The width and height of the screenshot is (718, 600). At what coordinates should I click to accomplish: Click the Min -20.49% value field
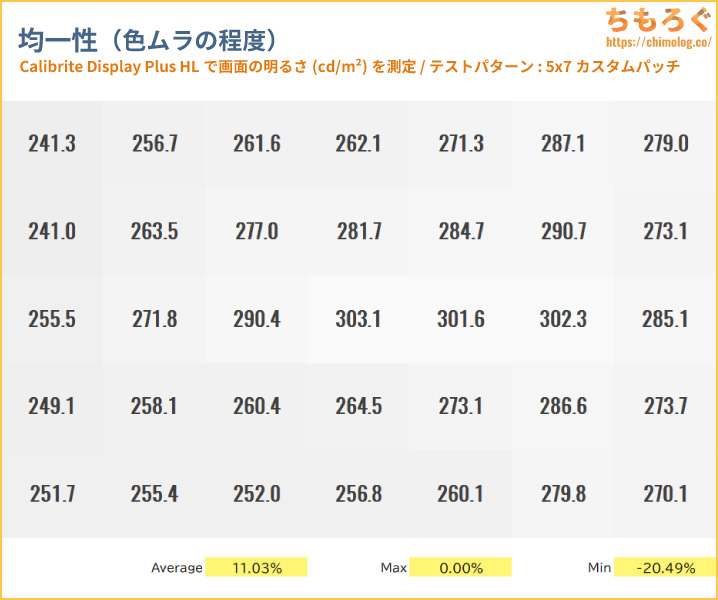664,568
